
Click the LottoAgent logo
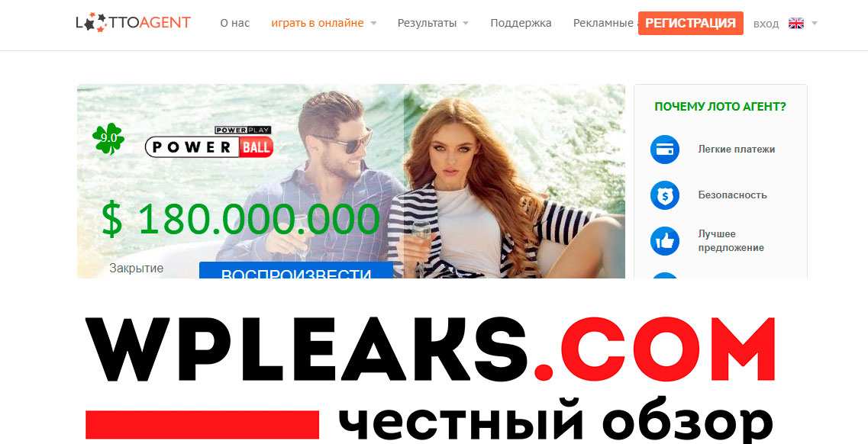(x=134, y=23)
